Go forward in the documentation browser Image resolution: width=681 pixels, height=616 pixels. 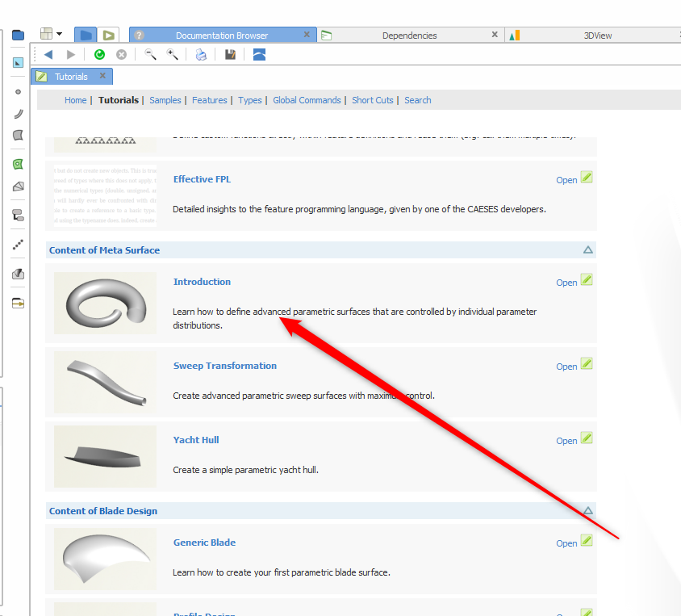[71, 55]
